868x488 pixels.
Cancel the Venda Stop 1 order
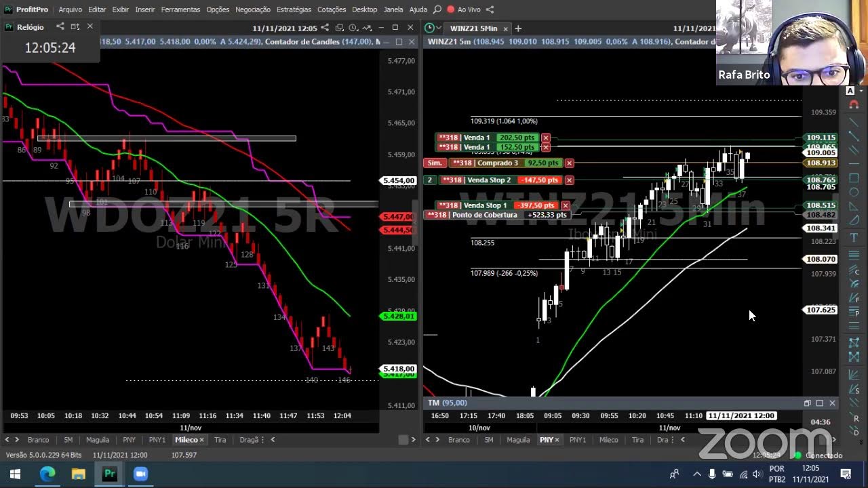tap(565, 205)
